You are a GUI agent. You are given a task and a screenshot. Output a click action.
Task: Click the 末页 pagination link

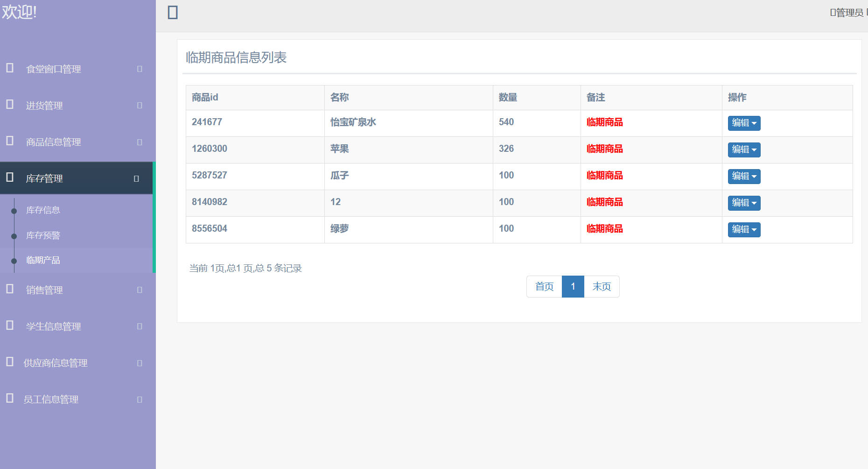coord(602,286)
